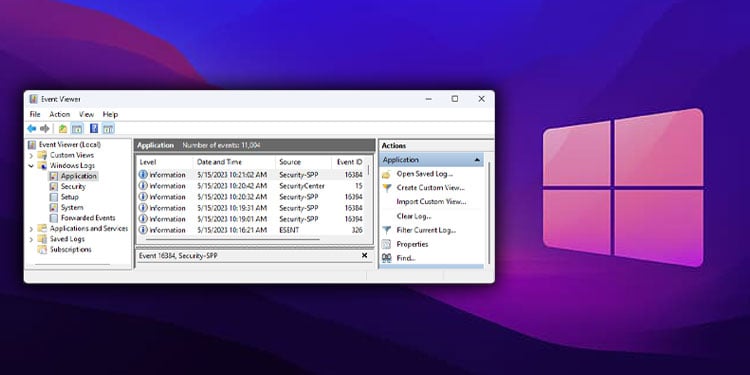Image resolution: width=750 pixels, height=375 pixels.
Task: Select the Security log in tree
Action: click(x=73, y=187)
